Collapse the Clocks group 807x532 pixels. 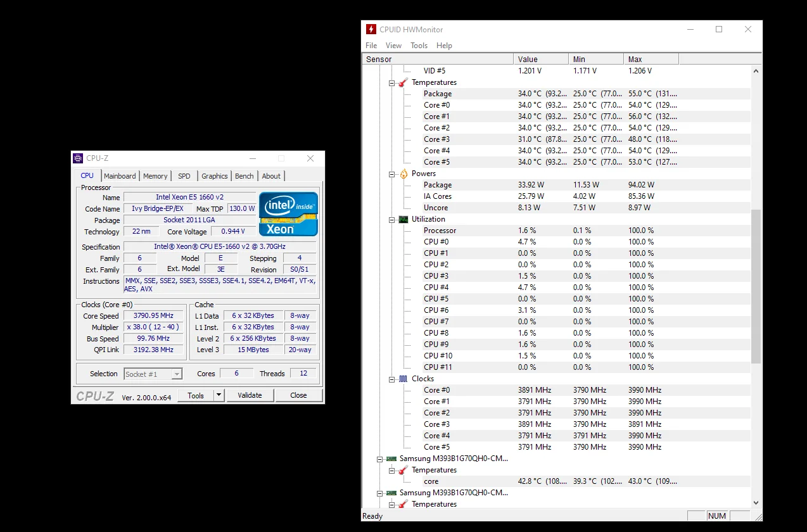[x=391, y=379]
